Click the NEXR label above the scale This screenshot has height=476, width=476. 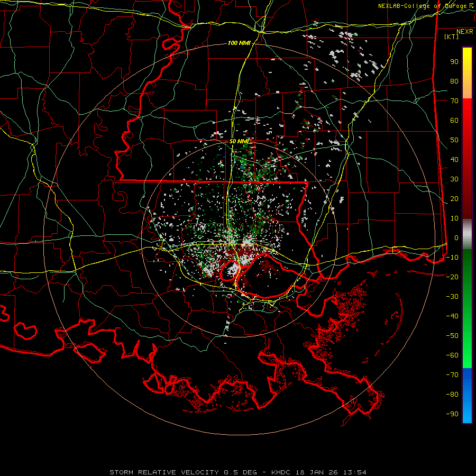coord(464,32)
